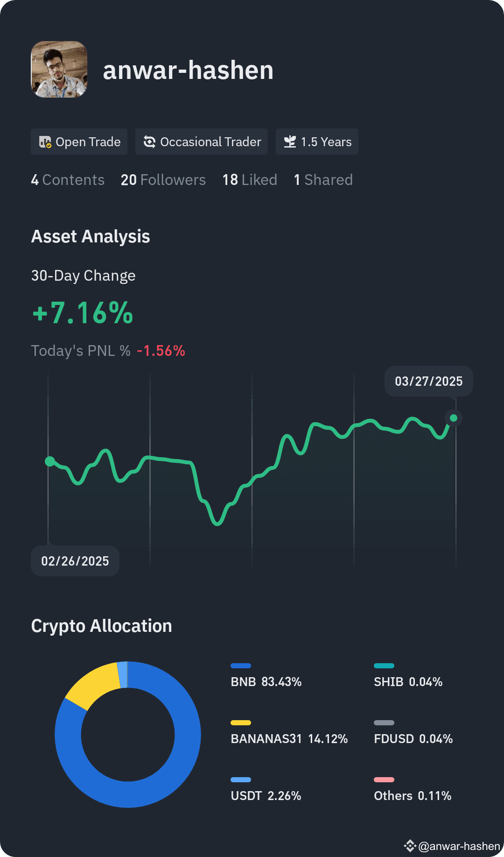504x857 pixels.
Task: Click the anwar-hashen profile avatar
Action: pos(59,70)
